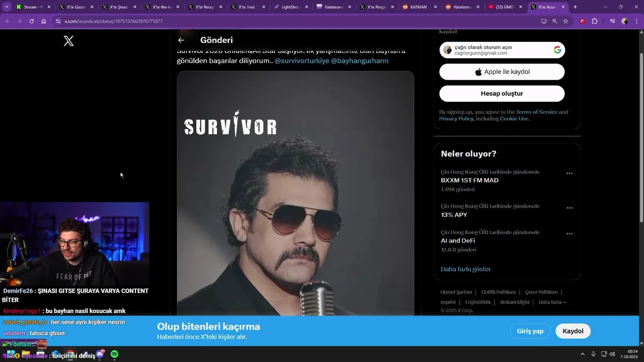Image resolution: width=644 pixels, height=362 pixels.
Task: Switch to the Stream tab
Action: pyautogui.click(x=33, y=7)
